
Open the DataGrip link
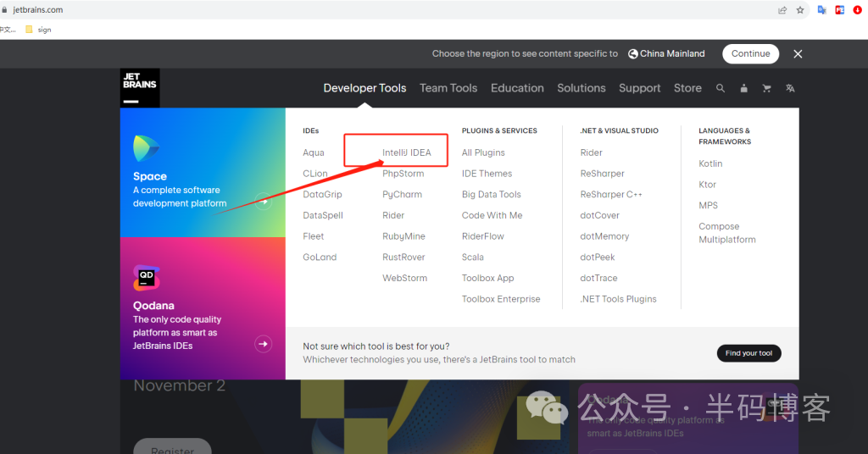pyautogui.click(x=322, y=195)
